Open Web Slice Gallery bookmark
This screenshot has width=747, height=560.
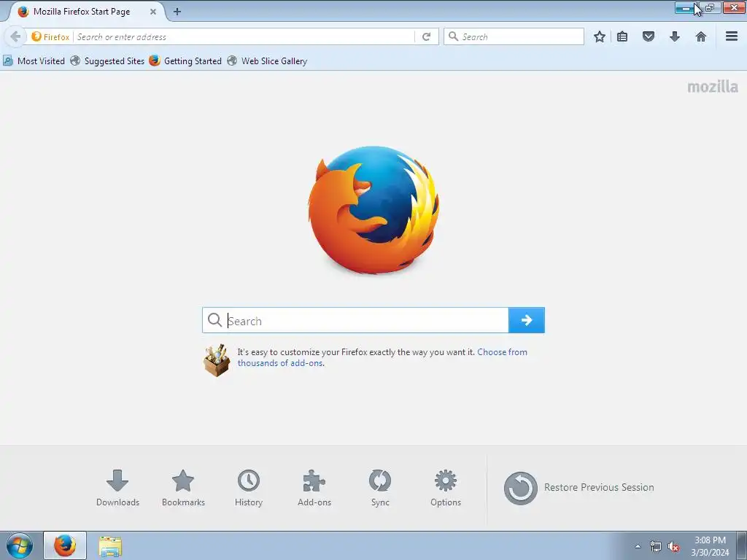pyautogui.click(x=267, y=61)
